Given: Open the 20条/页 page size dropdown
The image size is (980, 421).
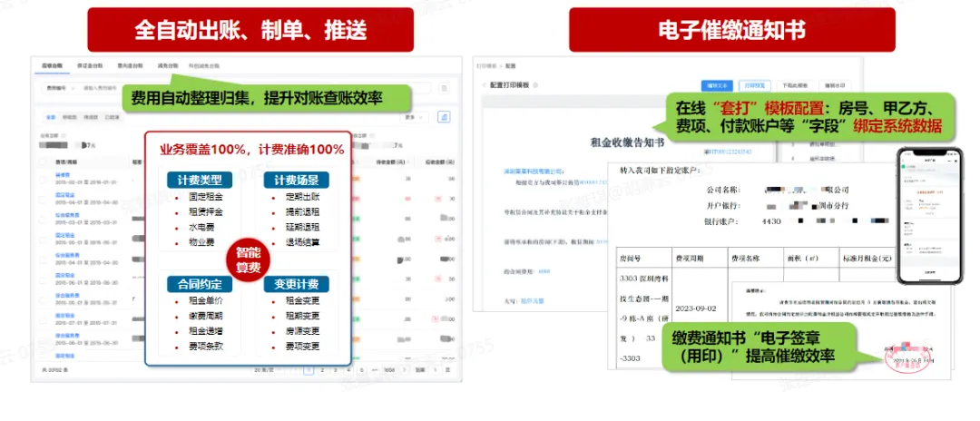Looking at the screenshot, I should [x=266, y=370].
